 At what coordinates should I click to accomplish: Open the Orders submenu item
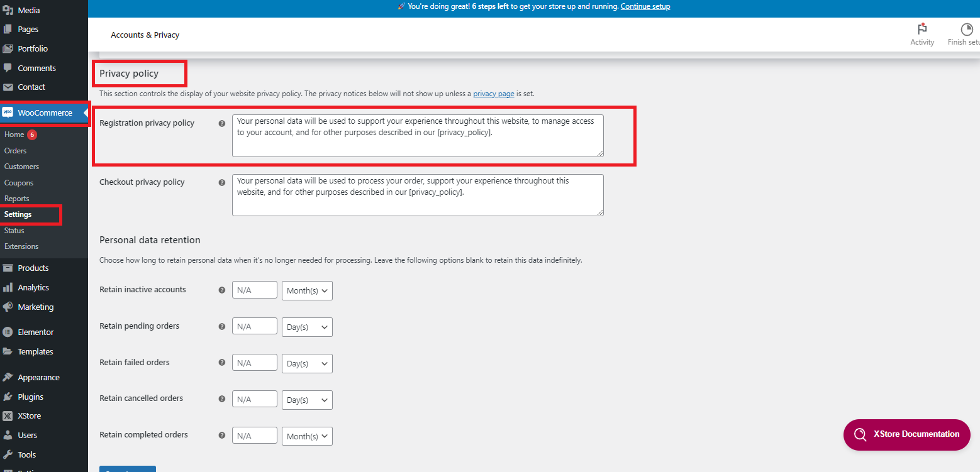coord(15,151)
